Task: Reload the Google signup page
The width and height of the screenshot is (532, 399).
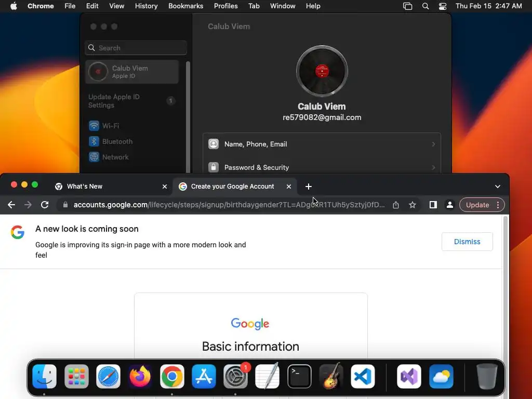Action: (x=45, y=205)
